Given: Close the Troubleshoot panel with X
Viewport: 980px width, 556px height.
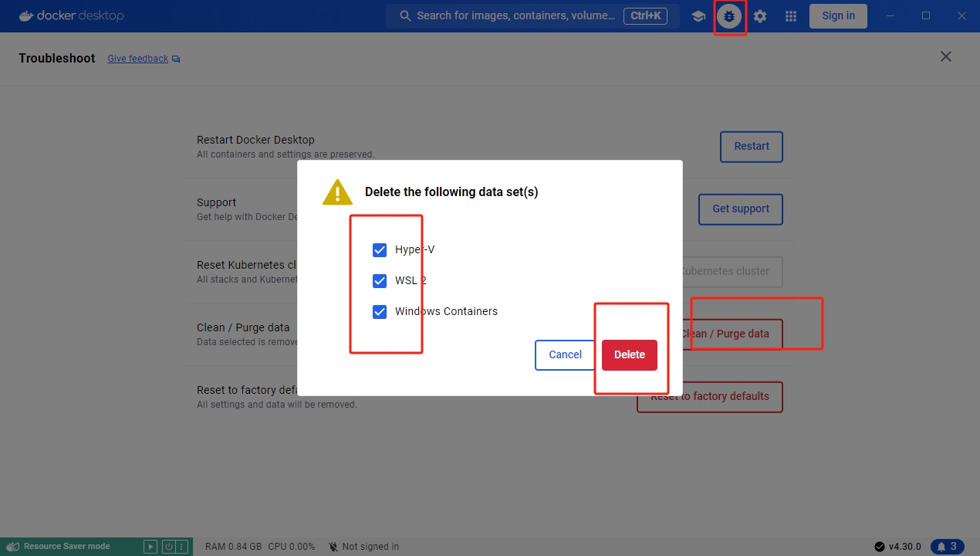Looking at the screenshot, I should [946, 56].
